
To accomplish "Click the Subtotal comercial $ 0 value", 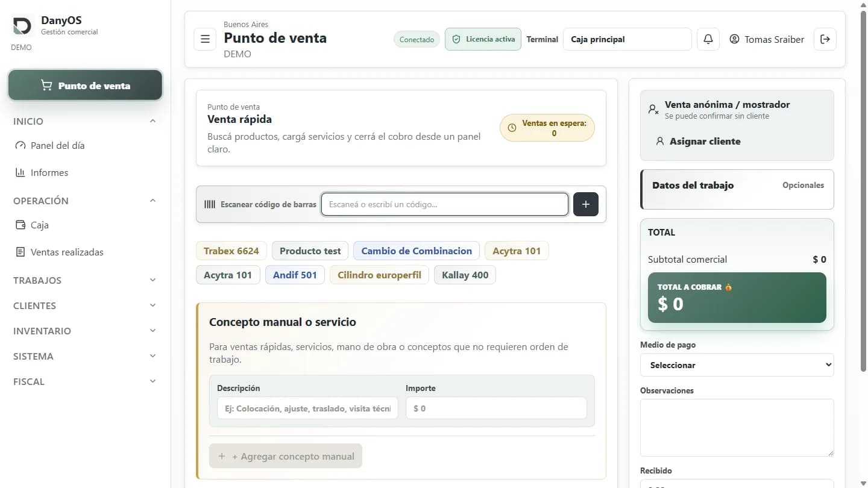I will 819,260.
